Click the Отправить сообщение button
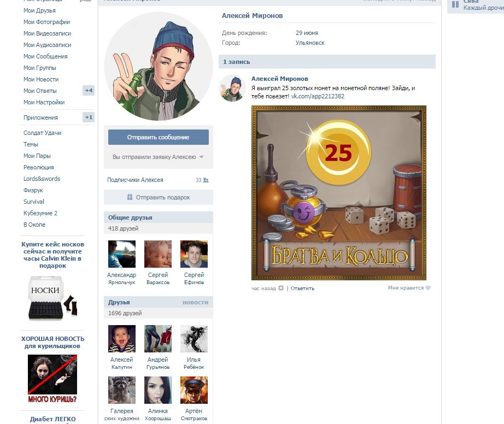The image size is (504, 424). coord(158,137)
